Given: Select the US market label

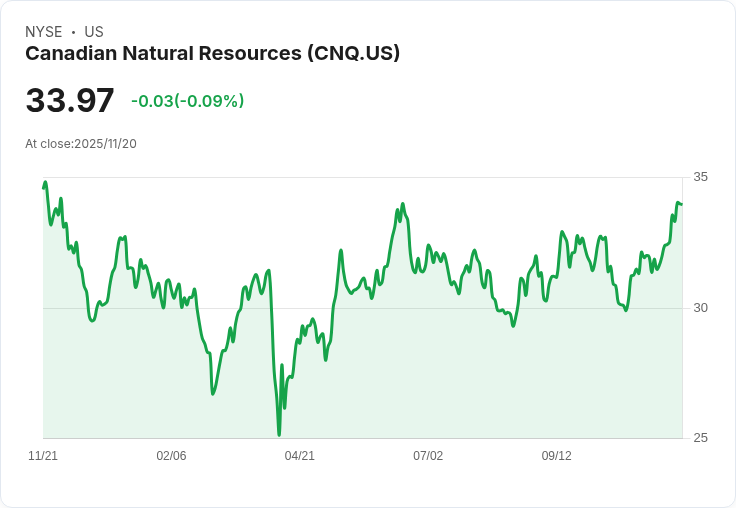Looking at the screenshot, I should pos(94,32).
